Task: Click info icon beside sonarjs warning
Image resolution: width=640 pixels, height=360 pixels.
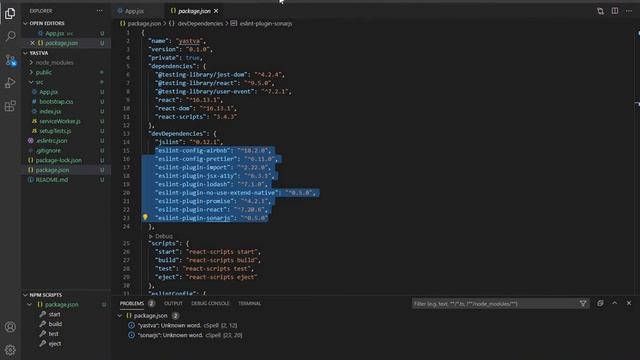Action: tap(131, 335)
